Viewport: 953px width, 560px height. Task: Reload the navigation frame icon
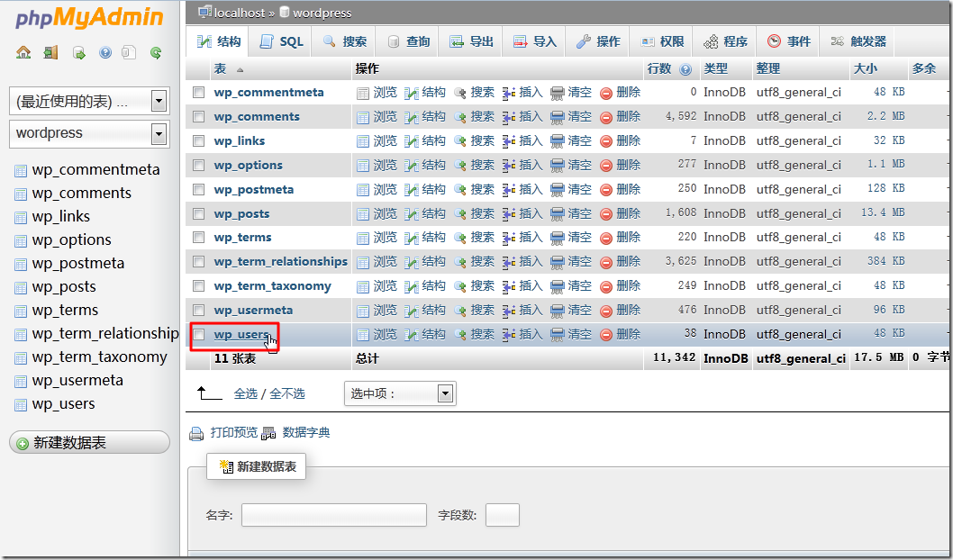click(156, 53)
